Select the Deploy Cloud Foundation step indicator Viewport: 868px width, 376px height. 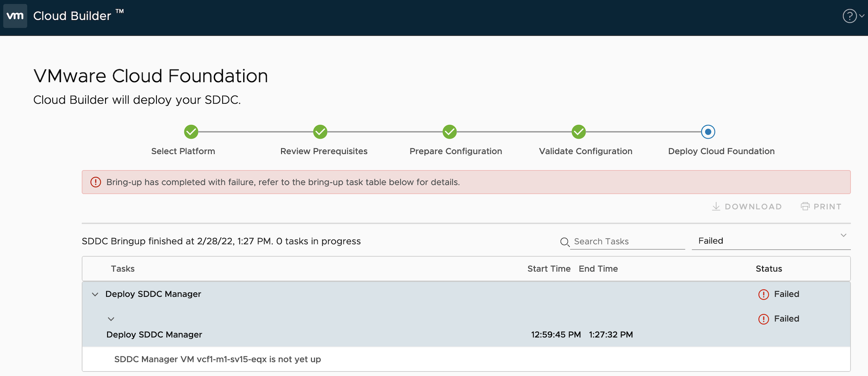point(708,132)
